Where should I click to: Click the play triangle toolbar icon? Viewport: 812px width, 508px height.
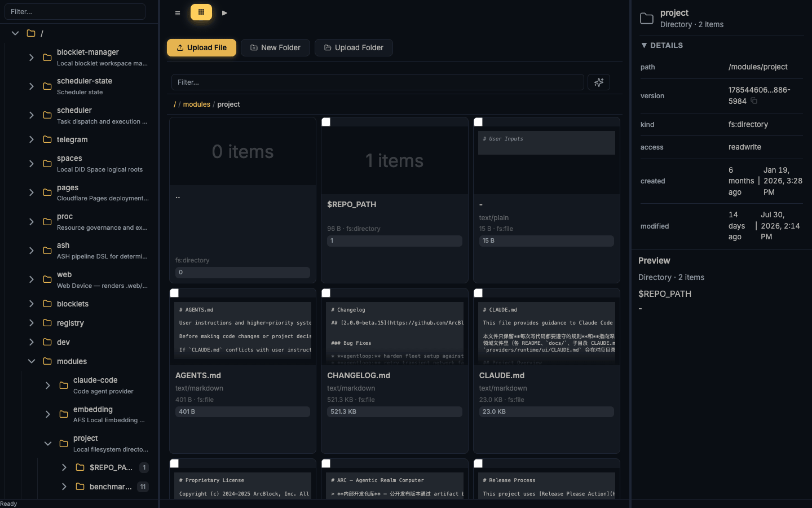(224, 13)
